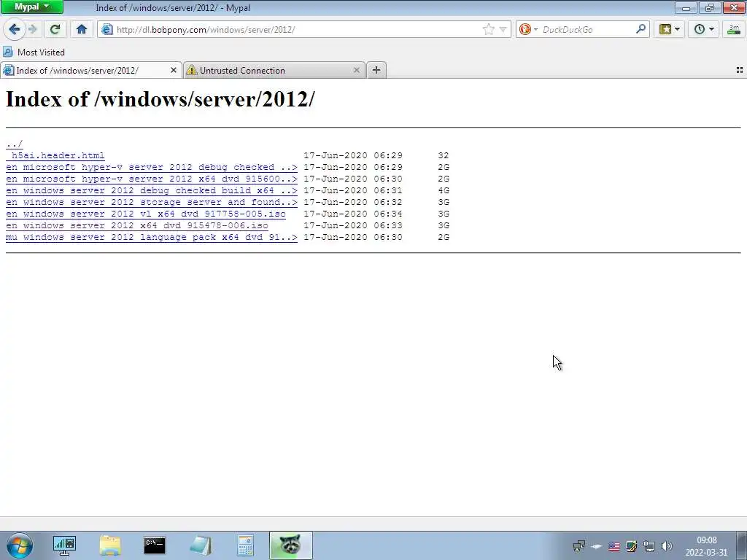Go to the Home page icon

[x=82, y=29]
